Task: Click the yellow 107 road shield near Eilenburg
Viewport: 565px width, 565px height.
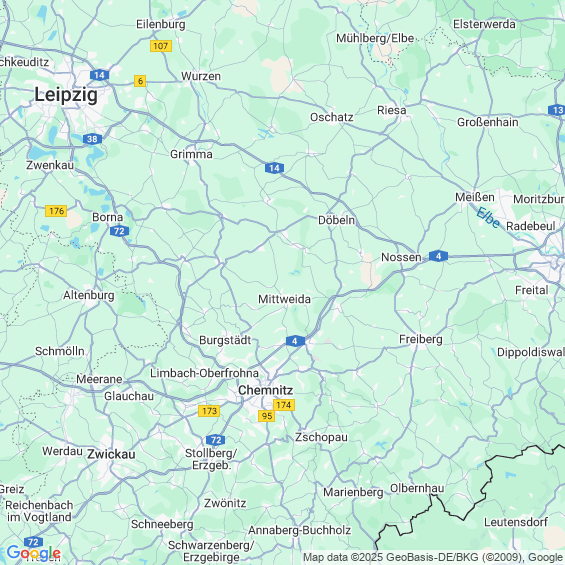Action: pyautogui.click(x=161, y=46)
